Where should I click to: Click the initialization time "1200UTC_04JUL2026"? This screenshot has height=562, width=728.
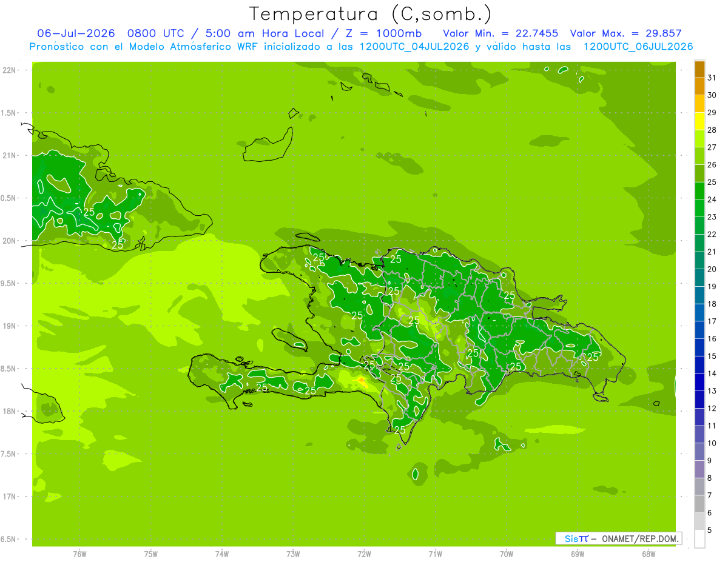pos(414,47)
